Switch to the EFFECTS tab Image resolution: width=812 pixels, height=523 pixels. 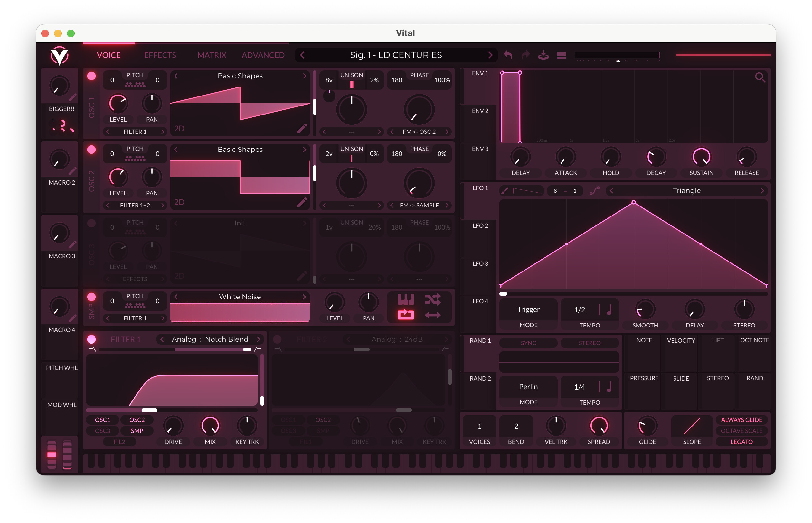point(160,55)
